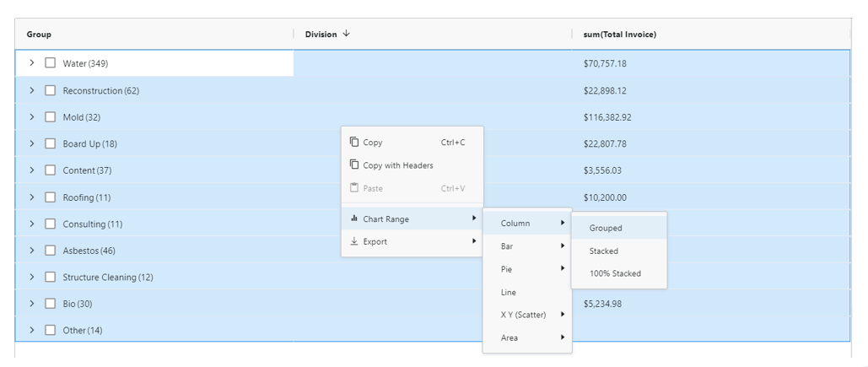This screenshot has height=367, width=868.
Task: Choose the 100% Stacked option
Action: (615, 273)
